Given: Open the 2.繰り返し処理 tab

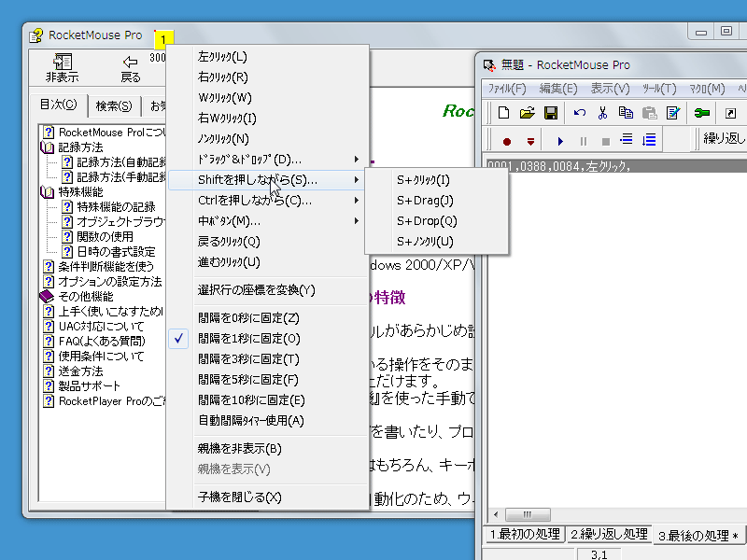Looking at the screenshot, I should click(x=609, y=534).
